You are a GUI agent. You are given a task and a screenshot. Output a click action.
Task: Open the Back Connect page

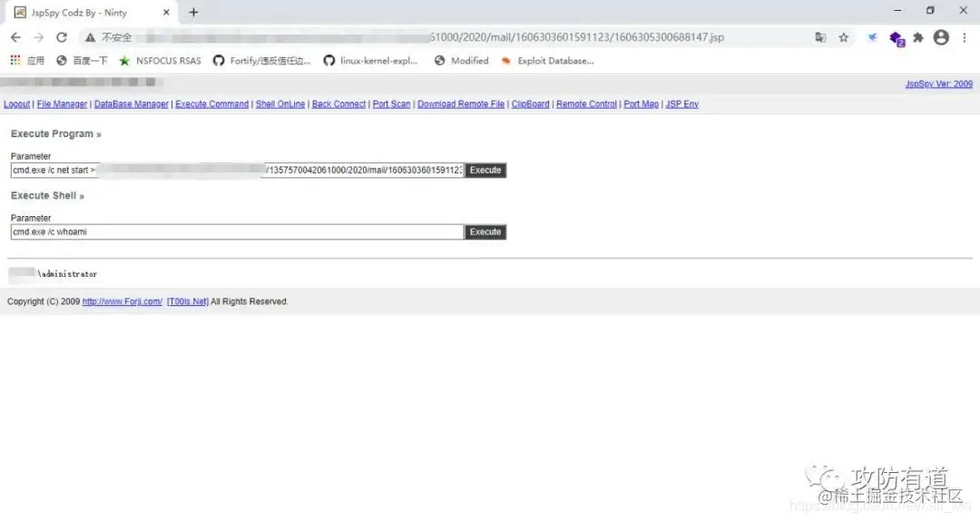pyautogui.click(x=338, y=103)
